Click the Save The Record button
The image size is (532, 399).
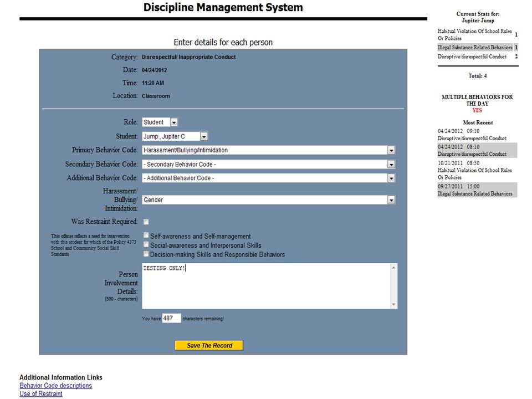[x=209, y=345]
